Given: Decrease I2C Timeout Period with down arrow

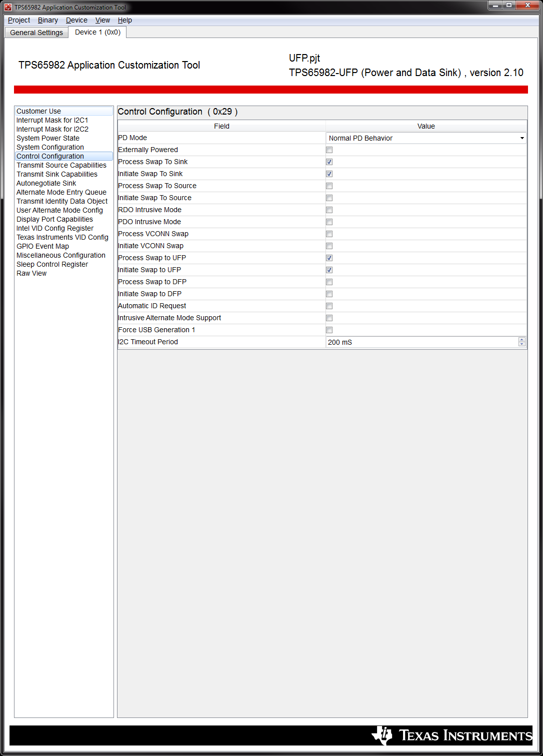Looking at the screenshot, I should tap(522, 345).
